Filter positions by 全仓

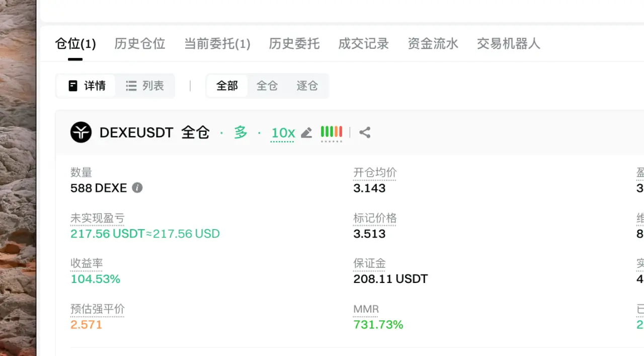tap(267, 86)
